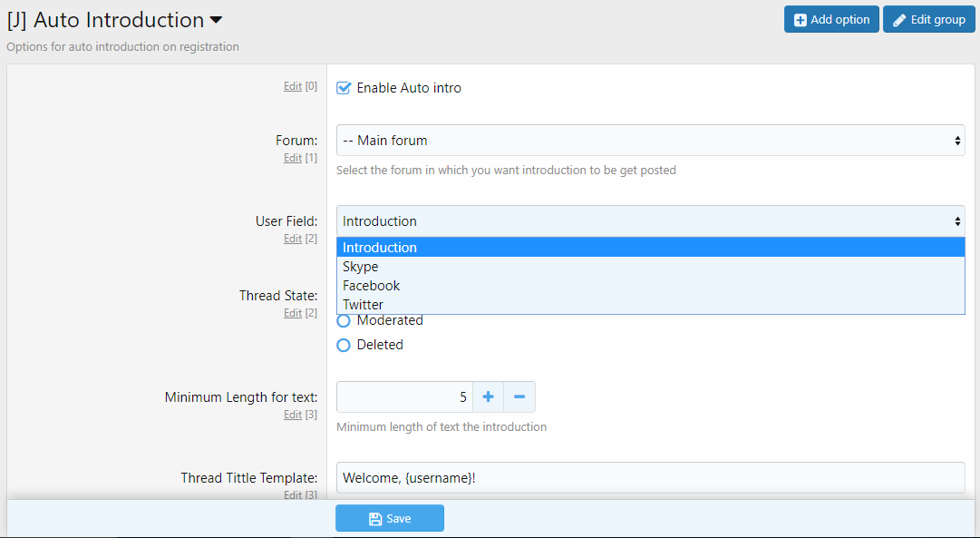The width and height of the screenshot is (980, 538).
Task: Click the Edit link beside Enable Auto intro
Action: point(292,86)
